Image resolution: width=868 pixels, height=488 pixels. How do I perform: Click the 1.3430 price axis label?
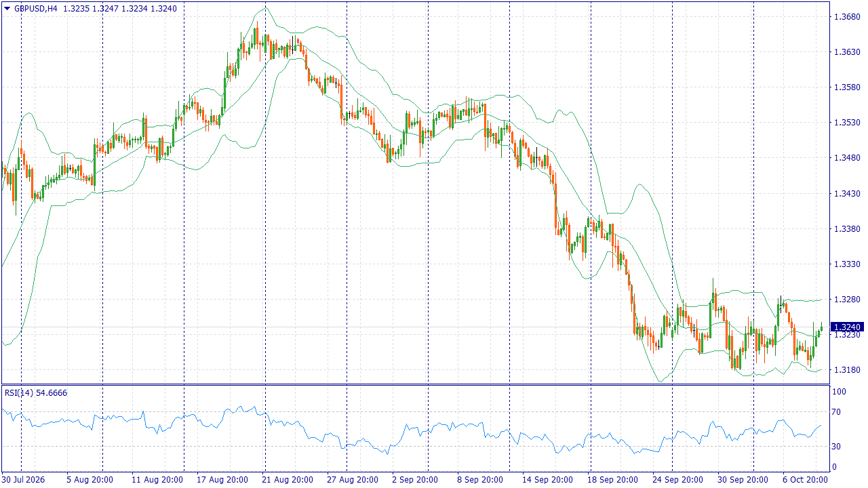point(846,193)
